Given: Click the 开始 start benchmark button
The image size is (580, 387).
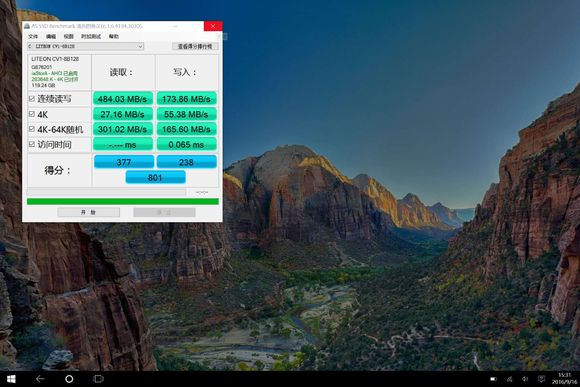Looking at the screenshot, I should tap(88, 212).
